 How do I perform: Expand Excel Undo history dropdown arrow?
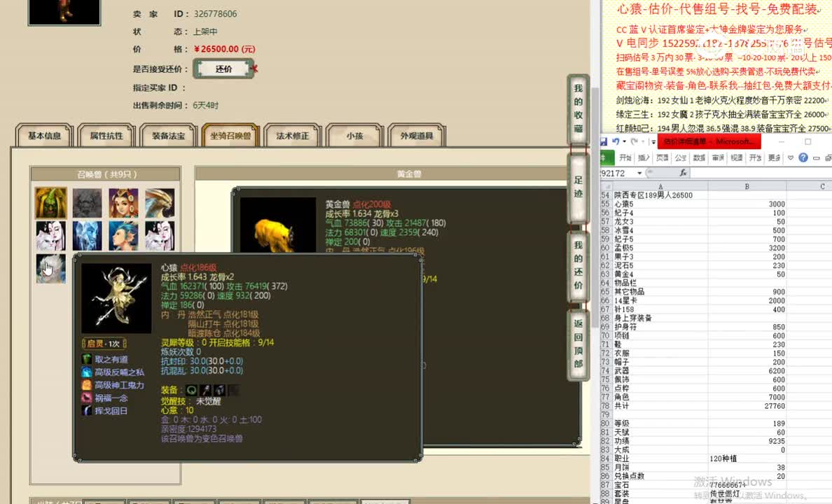tap(624, 141)
